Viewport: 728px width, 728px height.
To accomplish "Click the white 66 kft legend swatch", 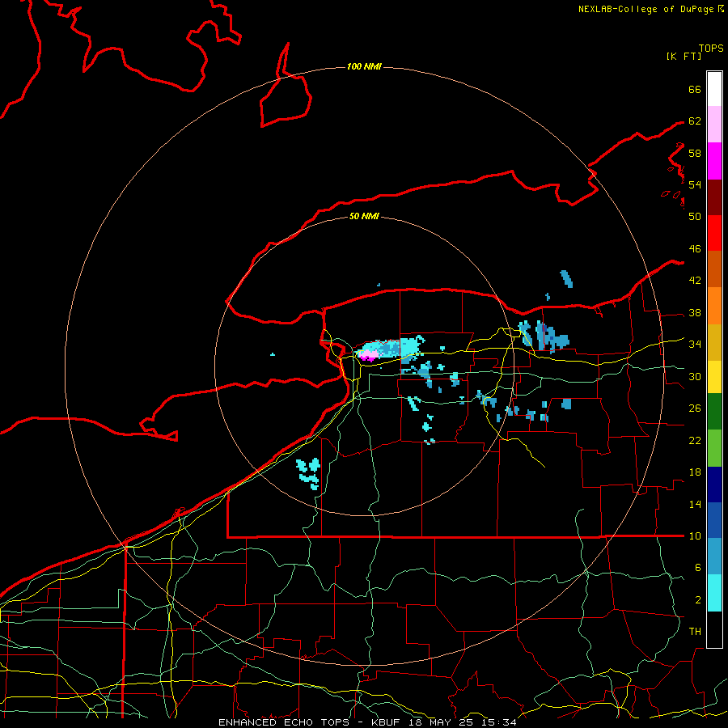I will (x=714, y=89).
